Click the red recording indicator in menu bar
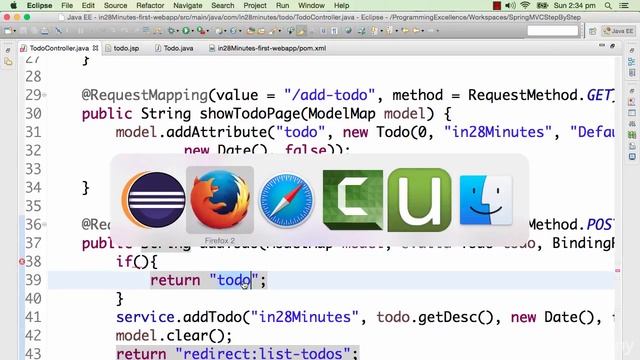Screen dimensions: 640x360 pos(497,6)
